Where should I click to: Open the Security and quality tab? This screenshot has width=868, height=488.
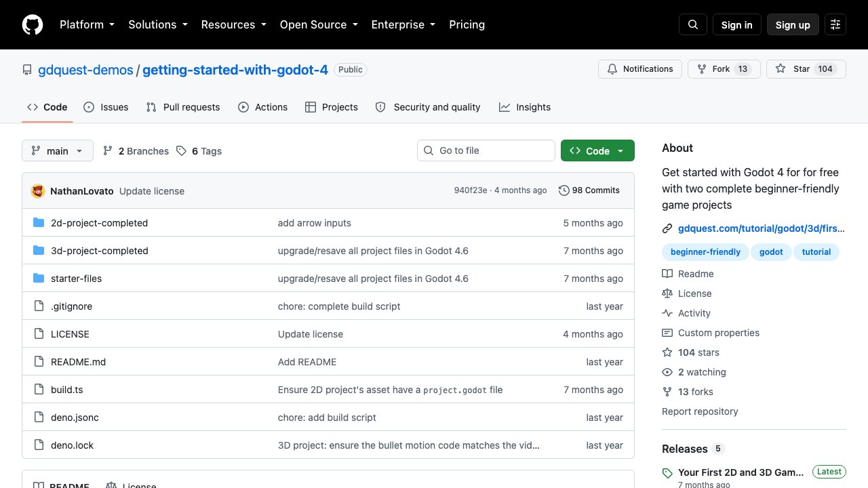tap(428, 107)
